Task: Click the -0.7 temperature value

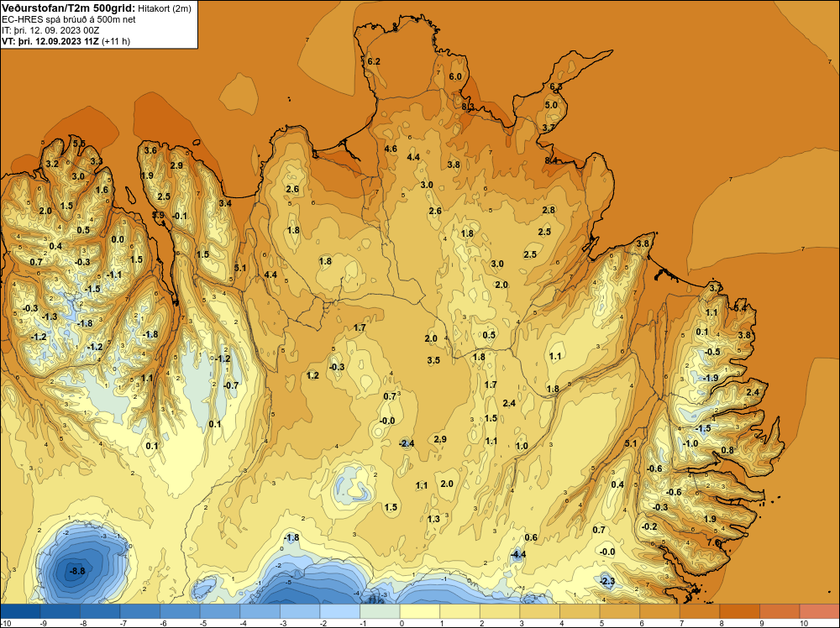Action: click(x=230, y=385)
